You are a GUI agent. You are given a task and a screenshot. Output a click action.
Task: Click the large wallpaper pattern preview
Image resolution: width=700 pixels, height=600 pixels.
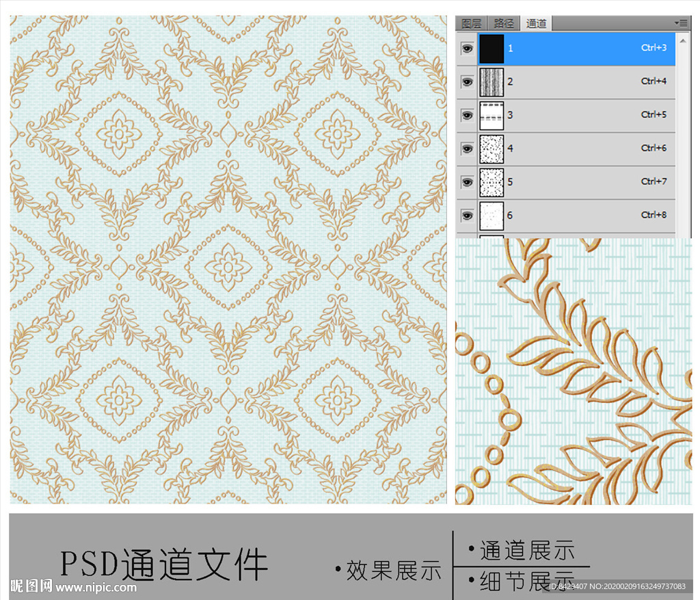[228, 259]
